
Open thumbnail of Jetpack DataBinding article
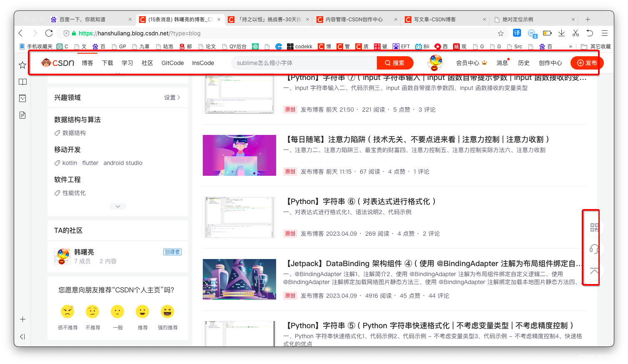(x=239, y=279)
